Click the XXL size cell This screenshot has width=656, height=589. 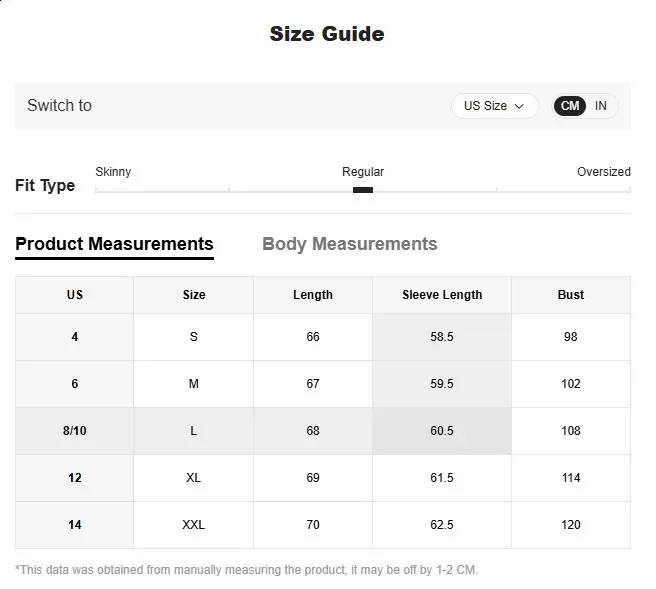pyautogui.click(x=194, y=525)
